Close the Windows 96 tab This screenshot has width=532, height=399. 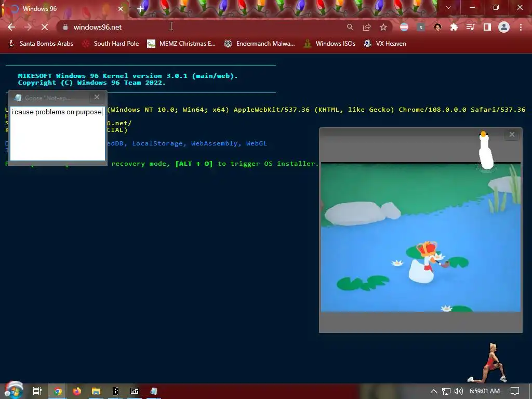[x=121, y=9]
